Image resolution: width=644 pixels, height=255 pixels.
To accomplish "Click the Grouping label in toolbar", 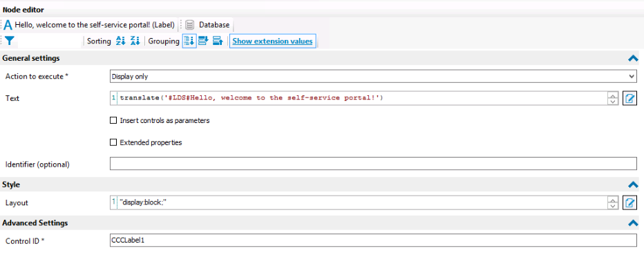I will tap(164, 41).
